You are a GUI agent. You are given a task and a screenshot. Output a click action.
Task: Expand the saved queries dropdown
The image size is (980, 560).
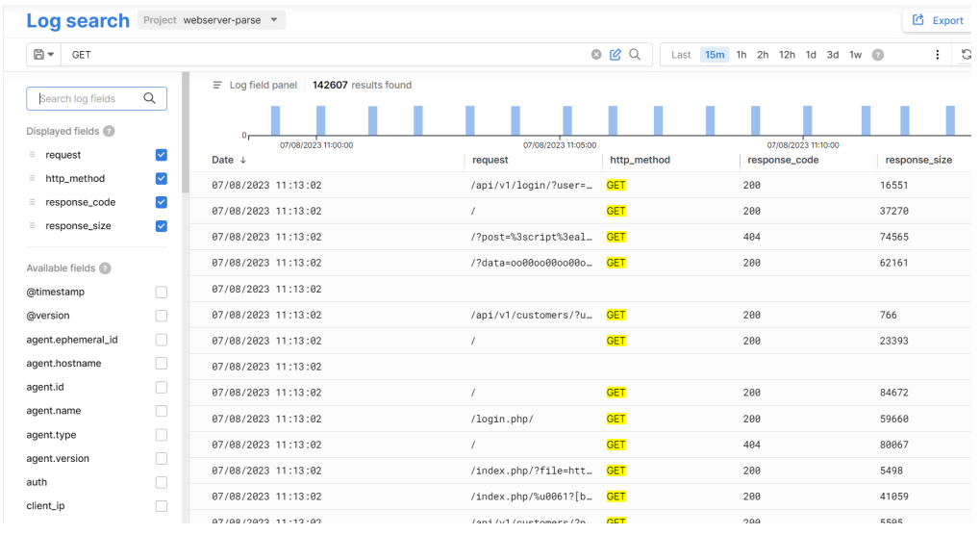44,55
